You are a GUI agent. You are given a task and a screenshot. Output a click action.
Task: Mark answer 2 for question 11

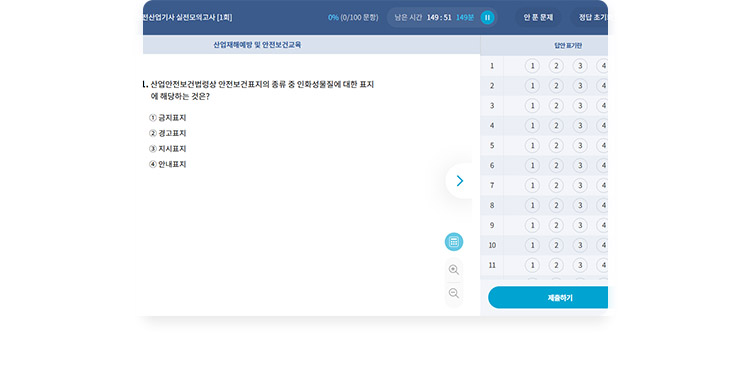click(556, 265)
